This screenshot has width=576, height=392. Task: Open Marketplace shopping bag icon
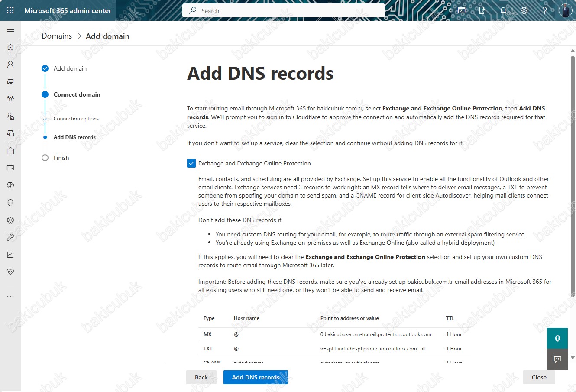(10, 151)
